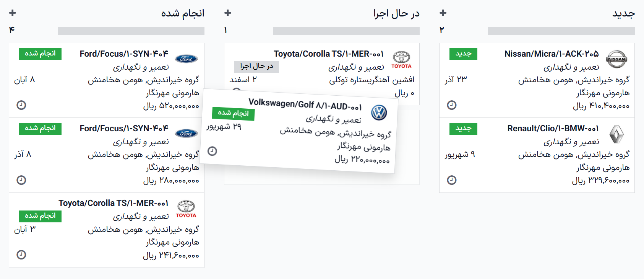Open activity clock on Ford card dated ۸ آبان

pos(21,105)
